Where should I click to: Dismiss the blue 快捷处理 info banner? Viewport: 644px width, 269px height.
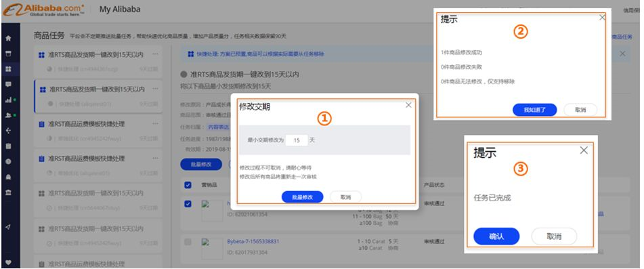pyautogui.click(x=622, y=54)
